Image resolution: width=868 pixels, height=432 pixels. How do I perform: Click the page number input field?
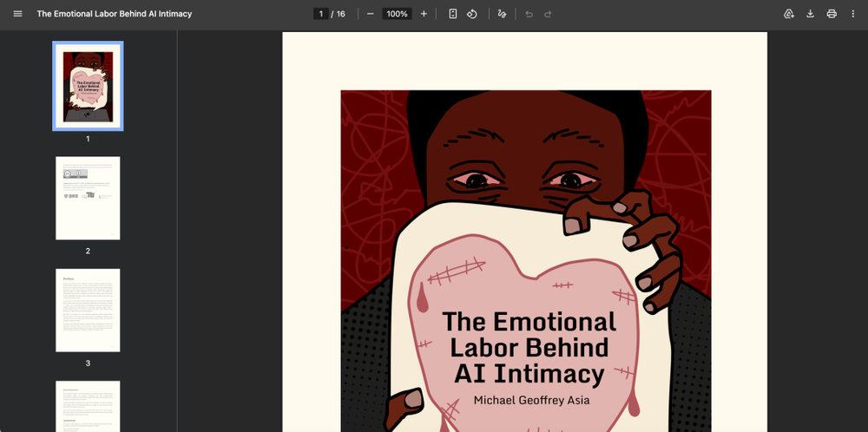(x=321, y=14)
